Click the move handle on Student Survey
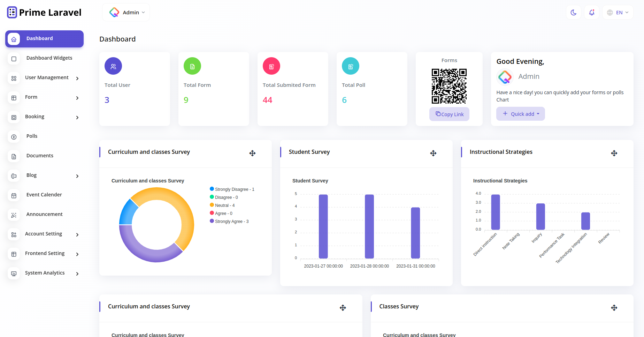The image size is (644, 337). point(433,153)
